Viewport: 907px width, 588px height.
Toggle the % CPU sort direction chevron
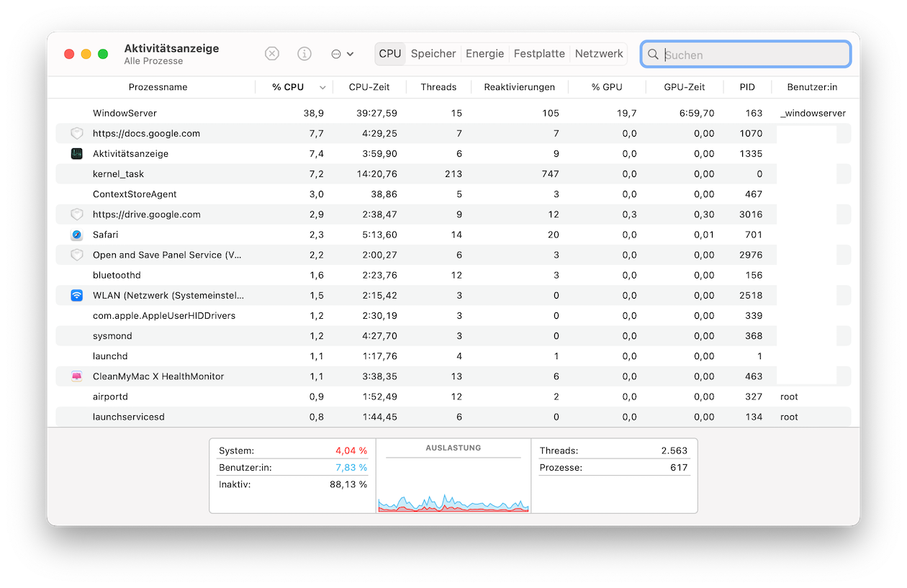click(322, 88)
